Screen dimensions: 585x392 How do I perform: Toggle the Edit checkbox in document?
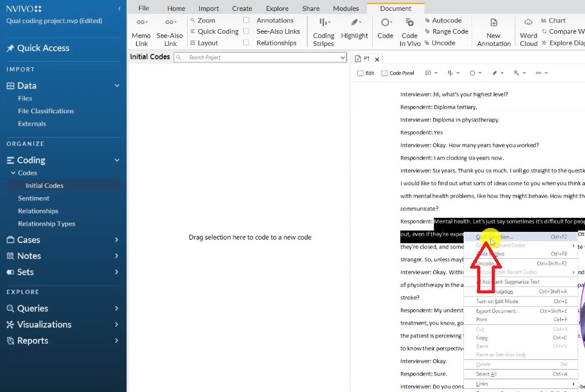[x=361, y=73]
